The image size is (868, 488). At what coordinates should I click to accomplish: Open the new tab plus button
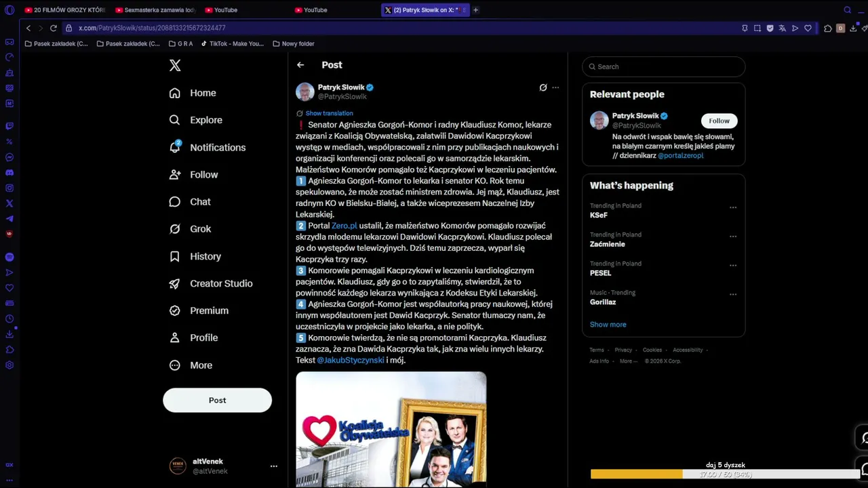pos(475,10)
